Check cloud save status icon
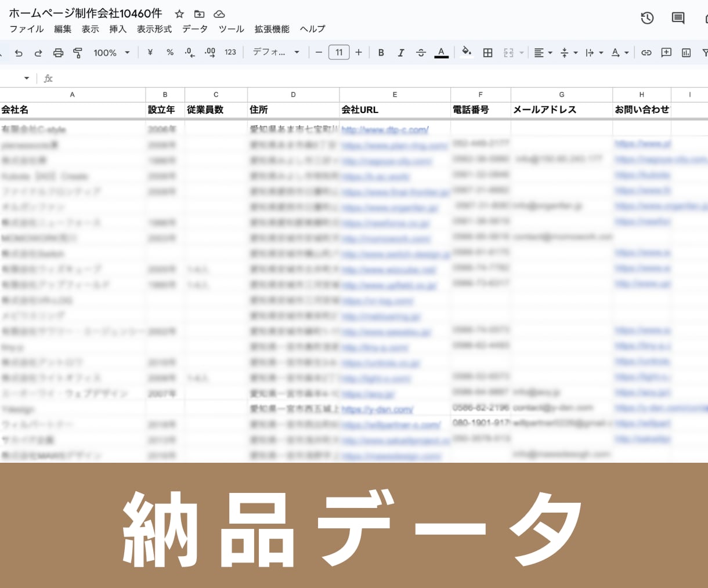The image size is (708, 588). coord(219,14)
